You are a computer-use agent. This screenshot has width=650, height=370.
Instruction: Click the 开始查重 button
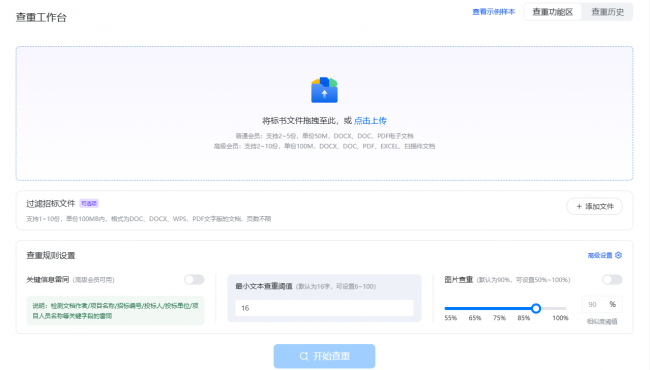(x=324, y=356)
